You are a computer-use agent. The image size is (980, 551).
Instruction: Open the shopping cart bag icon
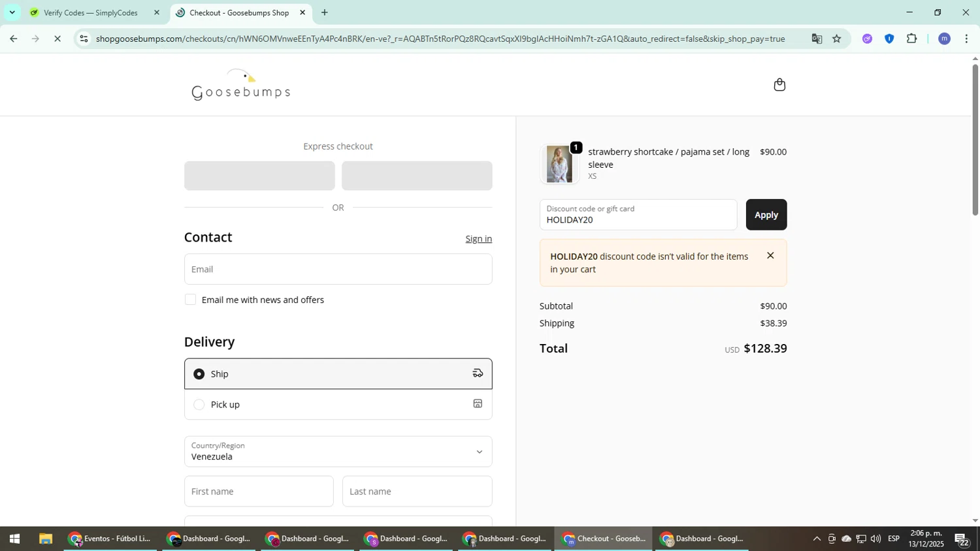[779, 85]
